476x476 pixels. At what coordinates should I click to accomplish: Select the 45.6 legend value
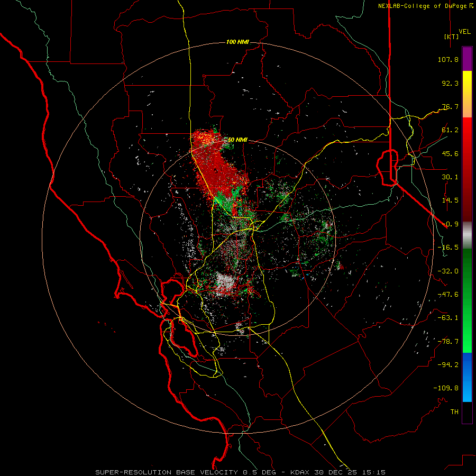pyautogui.click(x=450, y=153)
